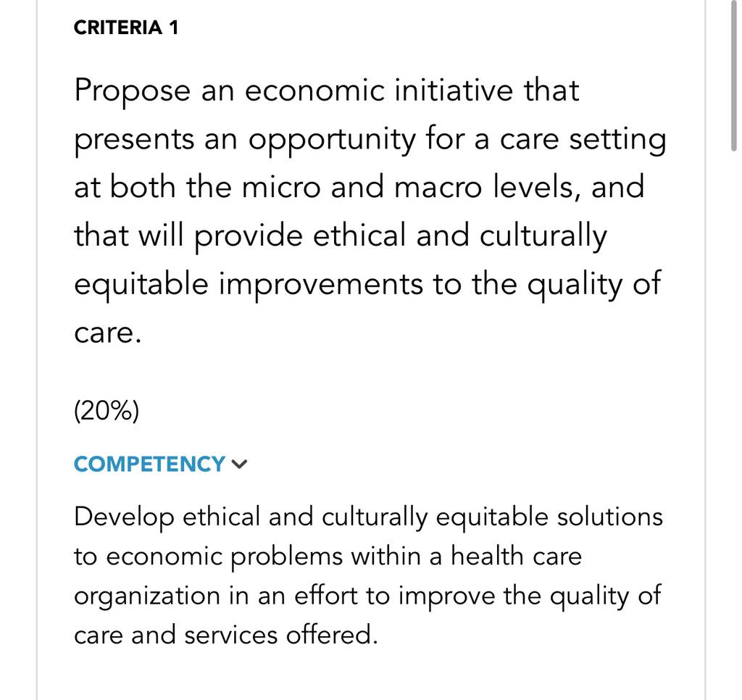Click the word 'Develop' in competency description
The height and width of the screenshot is (700, 742).
[124, 518]
